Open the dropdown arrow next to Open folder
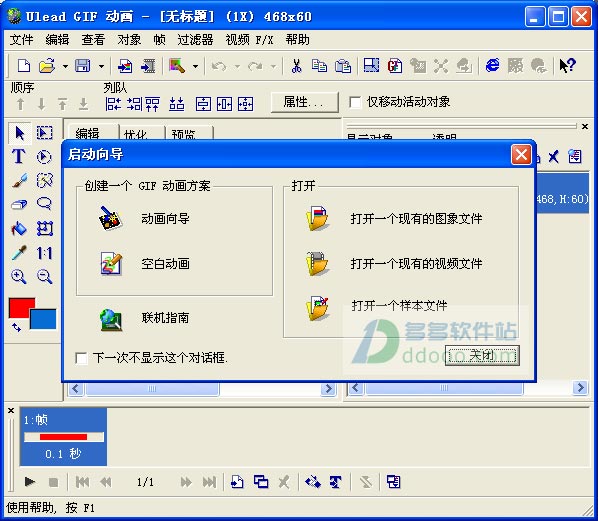Image resolution: width=598 pixels, height=521 pixels. [x=65, y=66]
